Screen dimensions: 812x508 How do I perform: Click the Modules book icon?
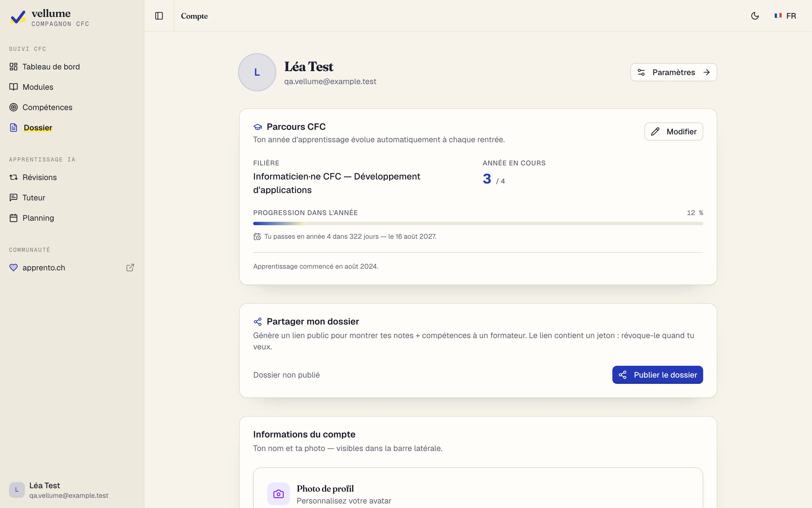coord(14,87)
